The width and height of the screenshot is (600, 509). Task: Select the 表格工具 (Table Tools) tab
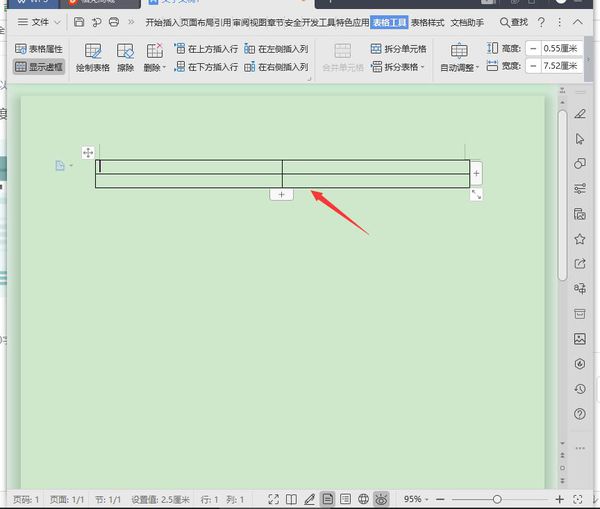(390, 23)
